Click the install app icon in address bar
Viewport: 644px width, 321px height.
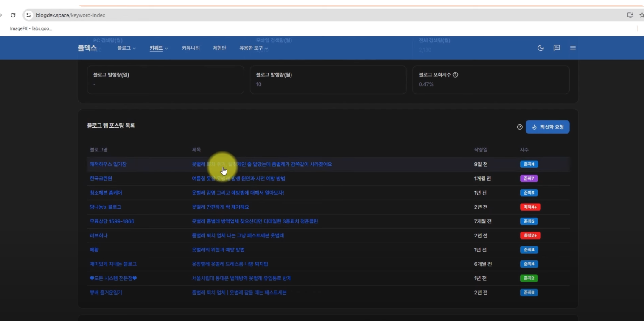630,15
